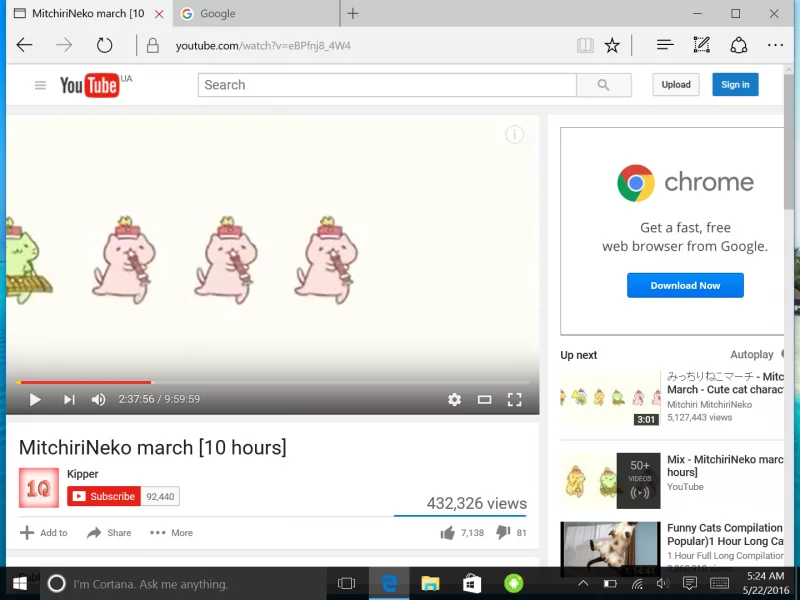
Task: Click Mitchiri MitchiriNeko channel name
Action: (x=709, y=405)
